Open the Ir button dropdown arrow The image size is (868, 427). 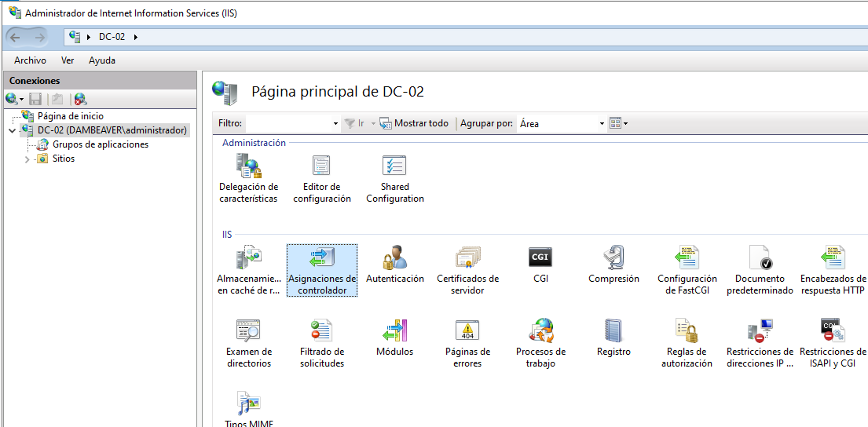pyautogui.click(x=373, y=123)
